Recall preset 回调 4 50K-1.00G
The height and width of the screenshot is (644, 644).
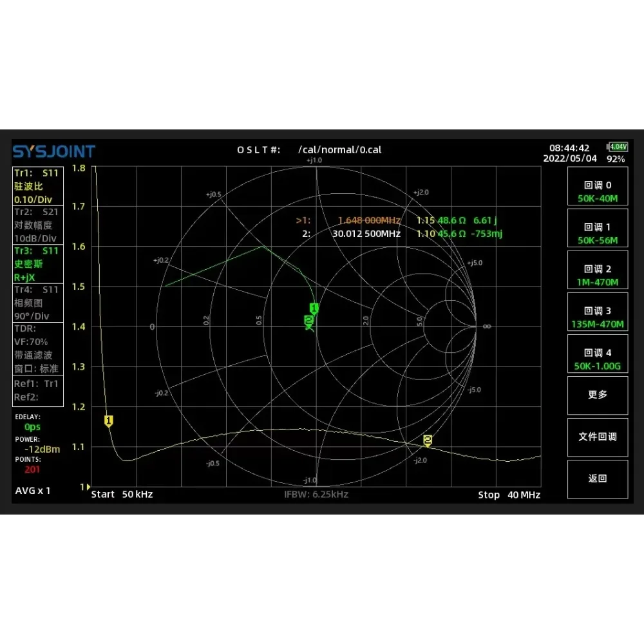point(598,354)
